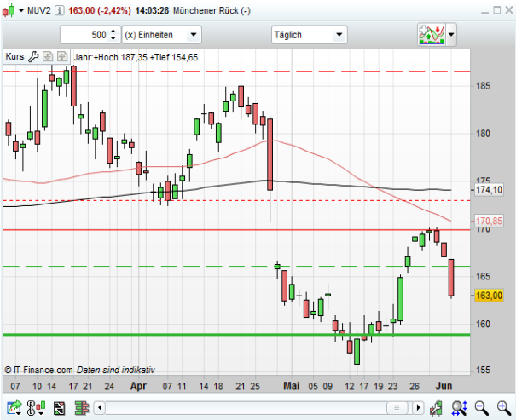Open the linked candlestick style icon

pyautogui.click(x=36, y=408)
